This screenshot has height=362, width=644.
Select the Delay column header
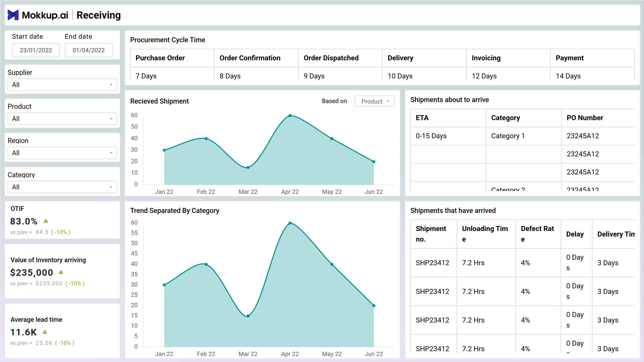[x=576, y=234]
